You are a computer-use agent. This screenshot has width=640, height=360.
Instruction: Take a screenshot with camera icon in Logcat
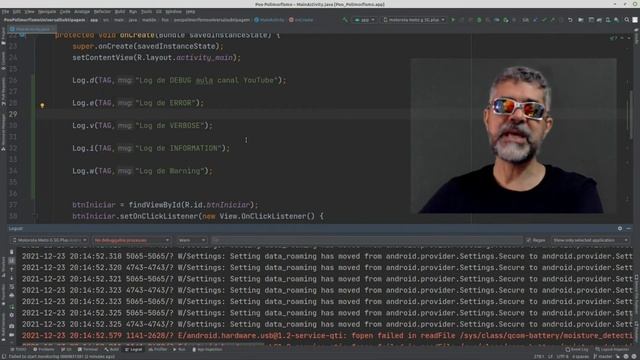11,326
